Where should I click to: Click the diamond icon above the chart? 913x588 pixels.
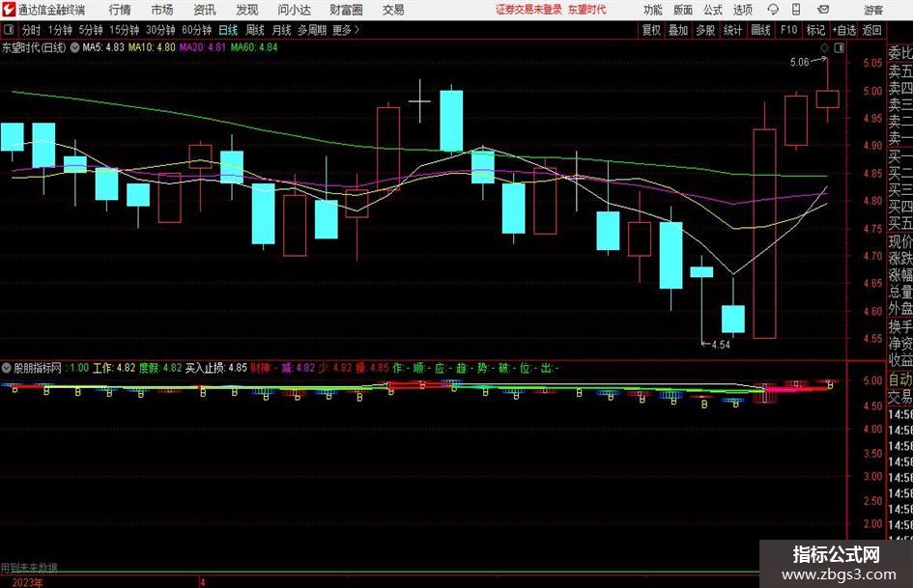point(824,47)
